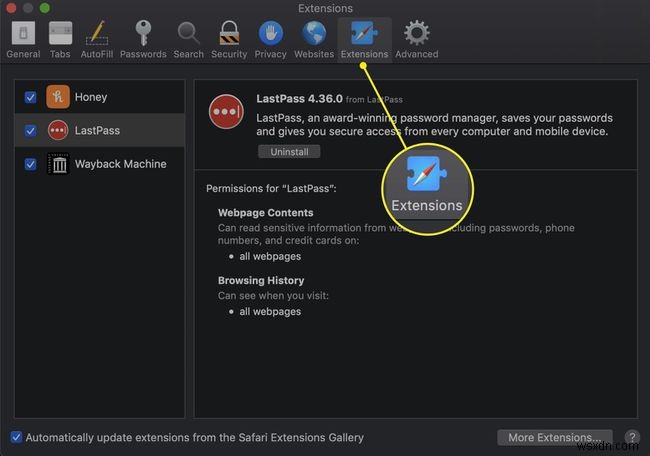
Task: Select the Wayback Machine row text
Action: 121,164
